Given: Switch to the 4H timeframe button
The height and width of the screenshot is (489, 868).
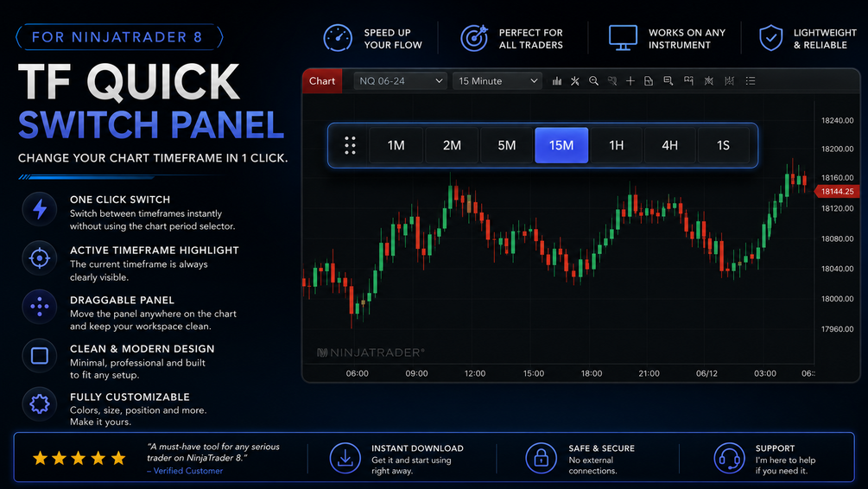Looking at the screenshot, I should coord(670,145).
